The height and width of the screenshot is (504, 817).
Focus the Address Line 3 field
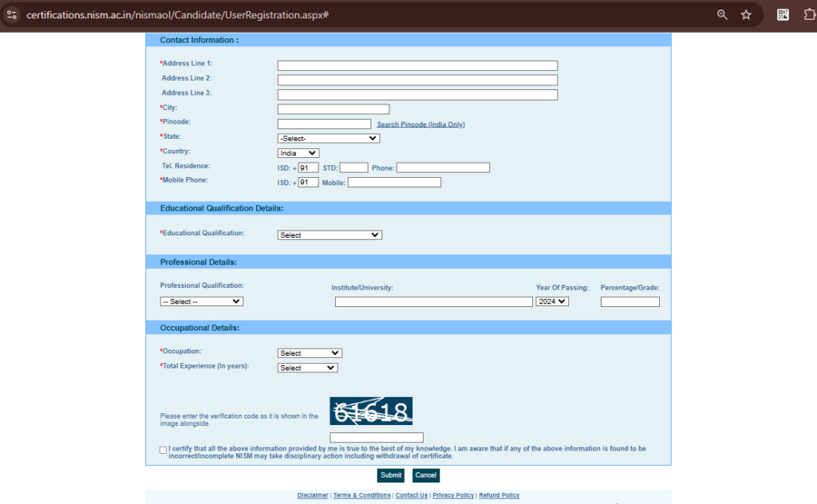417,95
